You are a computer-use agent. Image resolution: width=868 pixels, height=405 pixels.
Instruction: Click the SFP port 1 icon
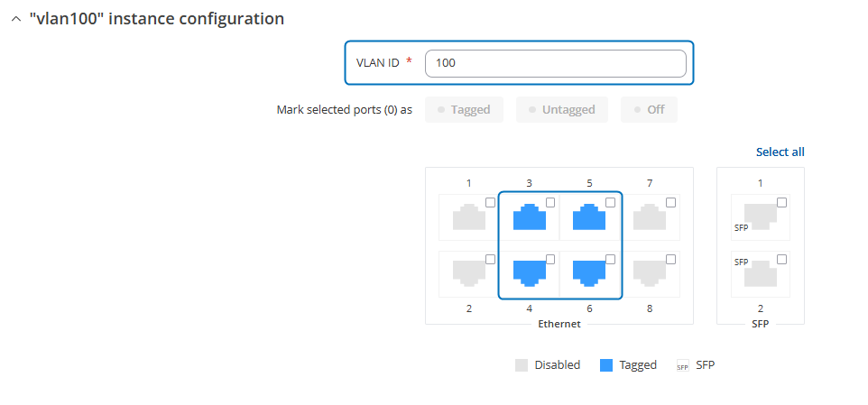pyautogui.click(x=760, y=217)
